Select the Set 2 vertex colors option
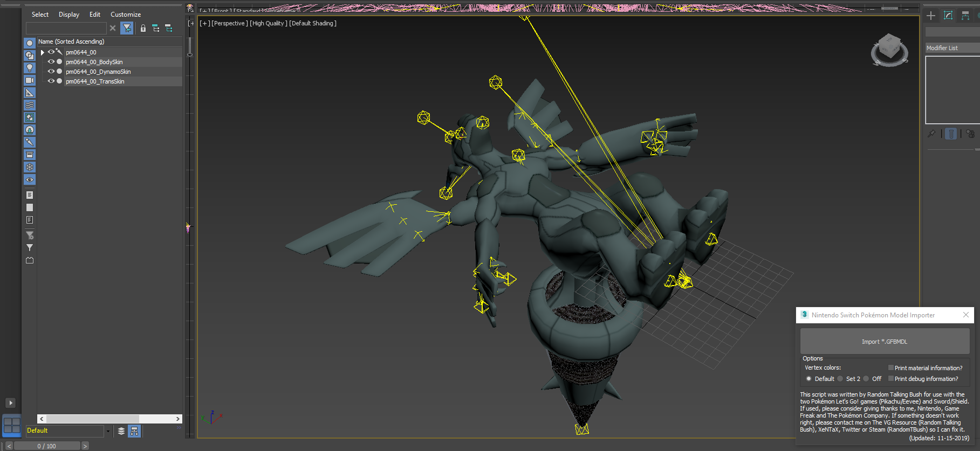The height and width of the screenshot is (451, 980). pyautogui.click(x=840, y=379)
